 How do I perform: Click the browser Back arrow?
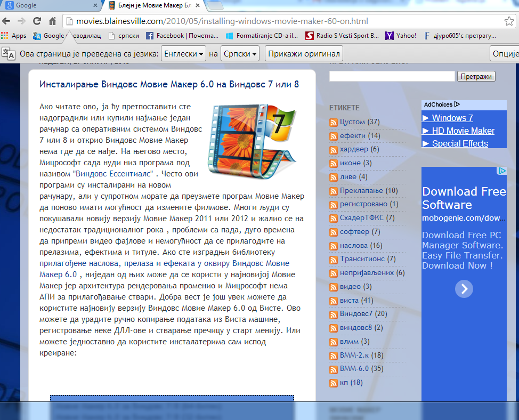[6, 21]
